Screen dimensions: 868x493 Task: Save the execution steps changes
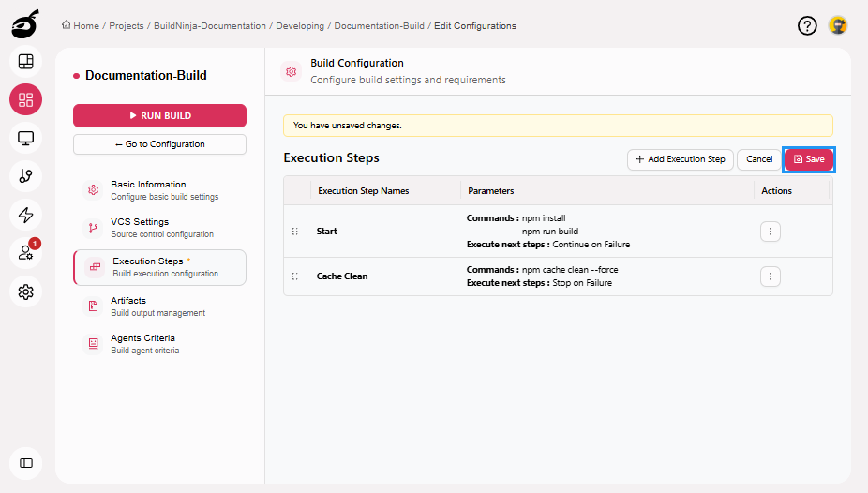809,159
